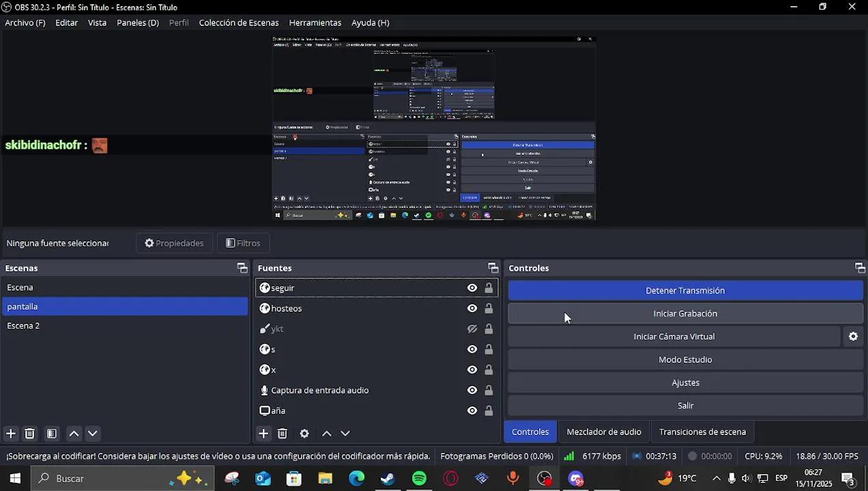Show hidden system tray icons chevron

tap(716, 479)
